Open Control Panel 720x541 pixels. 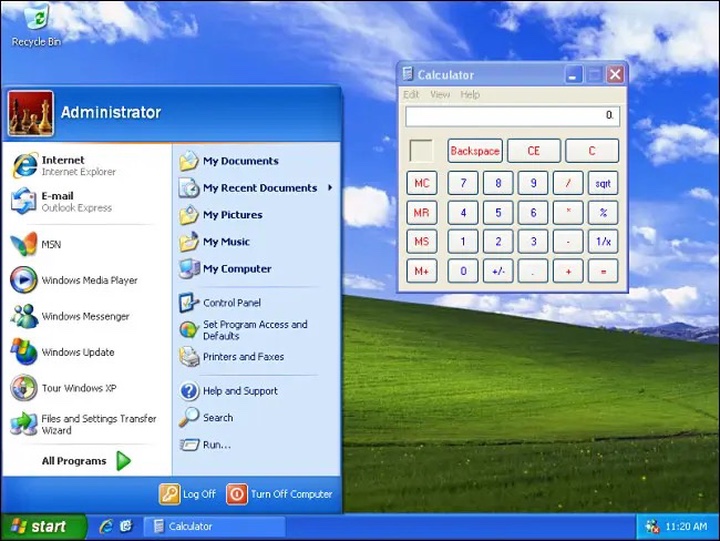[231, 303]
